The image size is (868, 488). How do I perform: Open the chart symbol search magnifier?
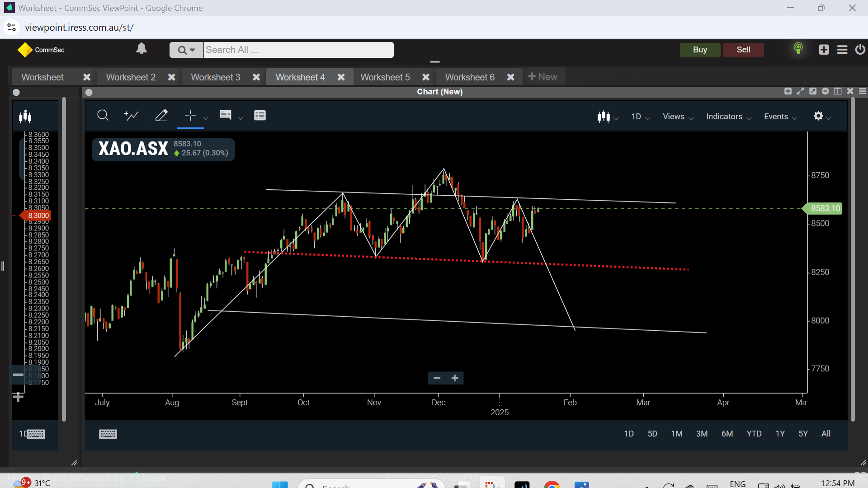[x=103, y=115]
